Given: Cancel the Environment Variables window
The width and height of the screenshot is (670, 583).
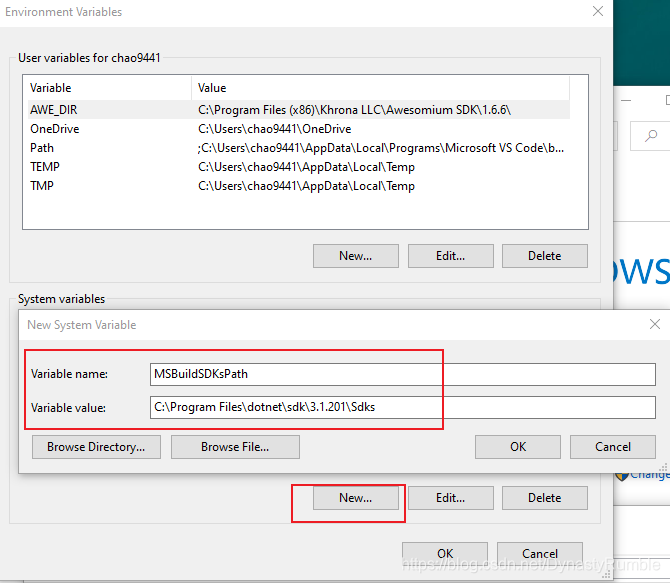Looking at the screenshot, I should [x=540, y=554].
